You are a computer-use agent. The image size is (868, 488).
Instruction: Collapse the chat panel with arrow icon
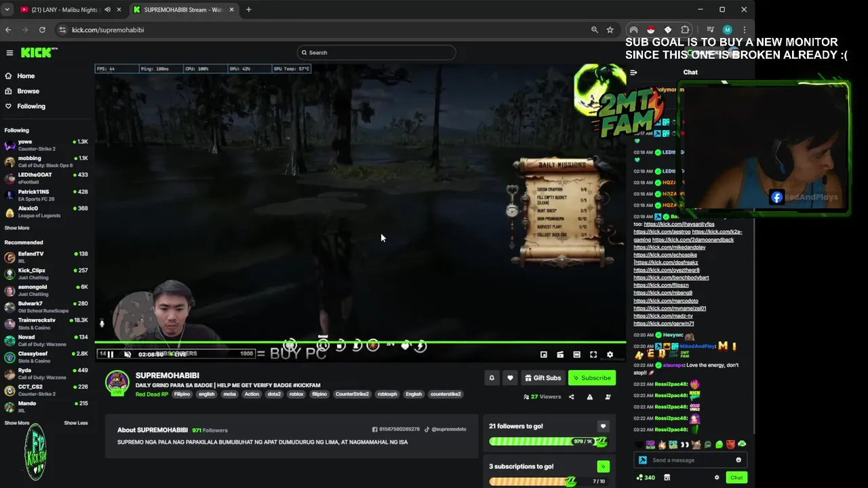point(633,73)
